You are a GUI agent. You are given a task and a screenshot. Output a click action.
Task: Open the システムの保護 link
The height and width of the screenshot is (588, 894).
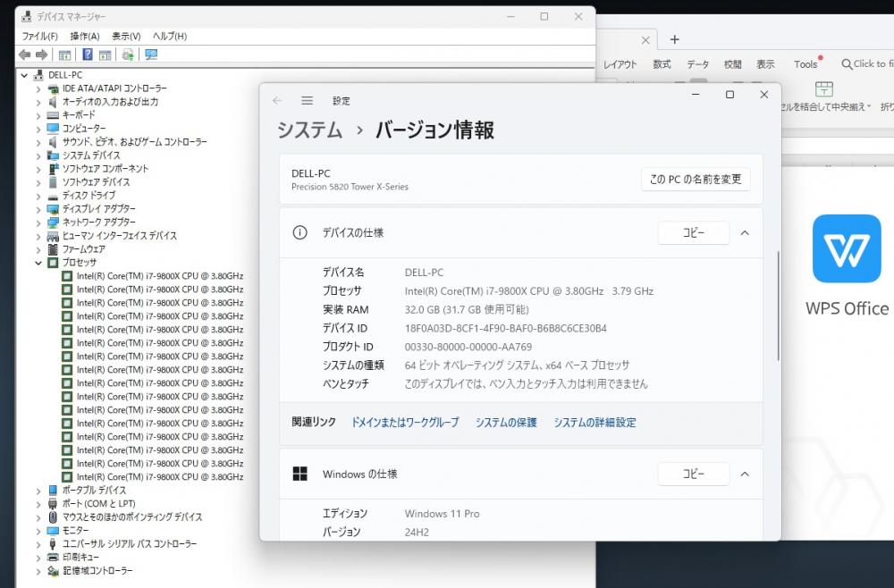pyautogui.click(x=506, y=422)
